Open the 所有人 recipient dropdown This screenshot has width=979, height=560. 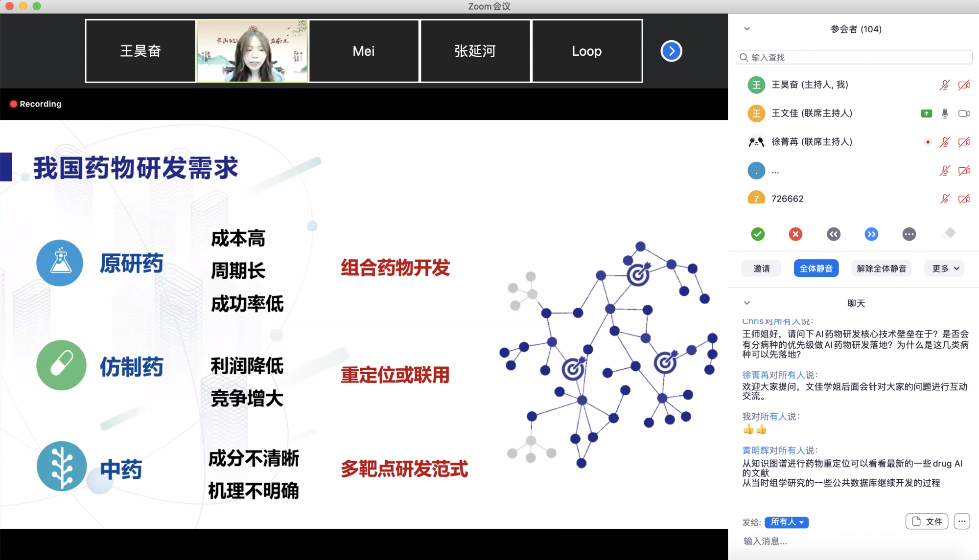[787, 522]
